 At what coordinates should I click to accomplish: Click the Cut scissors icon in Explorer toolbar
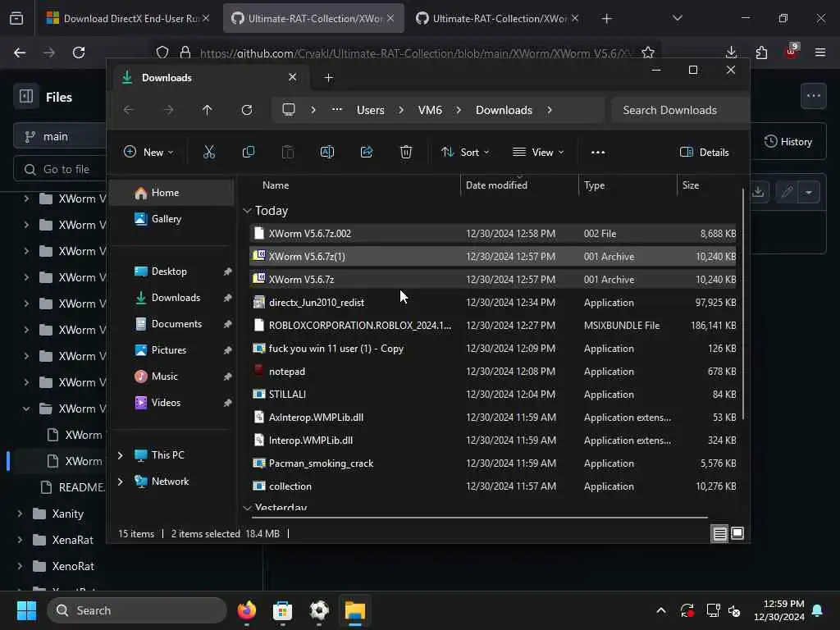coord(209,152)
